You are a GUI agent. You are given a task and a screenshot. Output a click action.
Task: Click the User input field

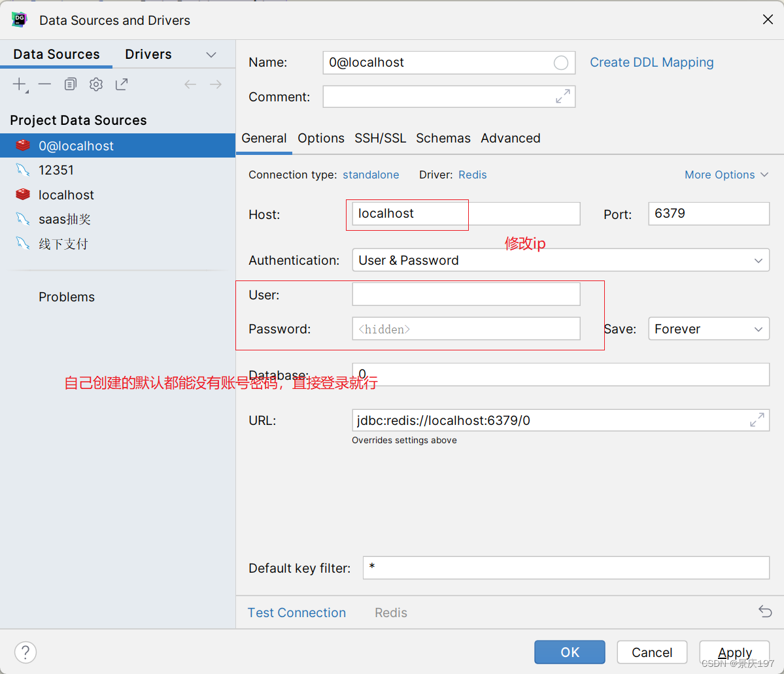pyautogui.click(x=466, y=294)
